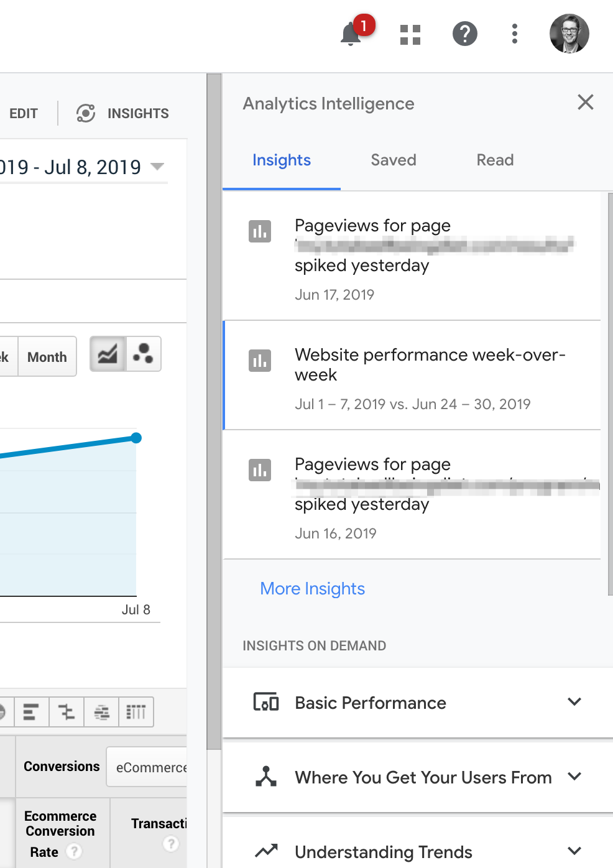Switch to the Insights tab
613x868 pixels.
tap(282, 160)
